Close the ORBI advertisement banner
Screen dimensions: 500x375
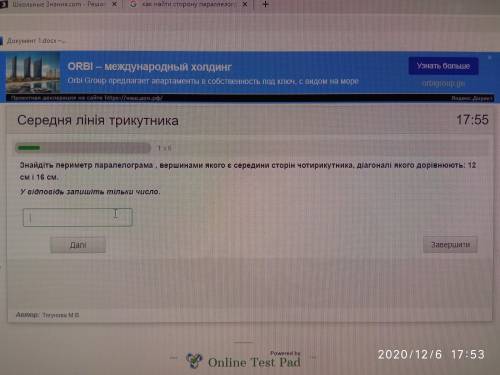point(490,58)
